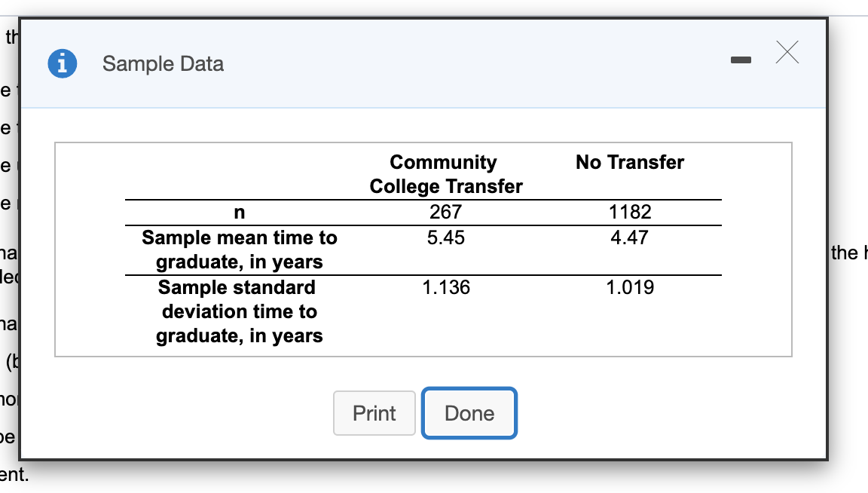Click the 1.019 standard deviation value
Image resolution: width=868 pixels, height=493 pixels.
tap(630, 287)
